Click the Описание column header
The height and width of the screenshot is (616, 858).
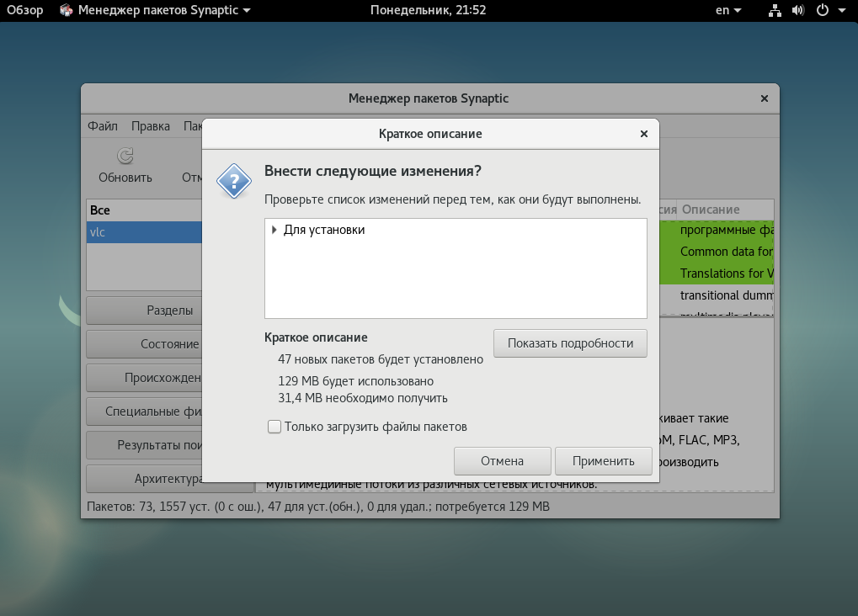[x=725, y=210]
